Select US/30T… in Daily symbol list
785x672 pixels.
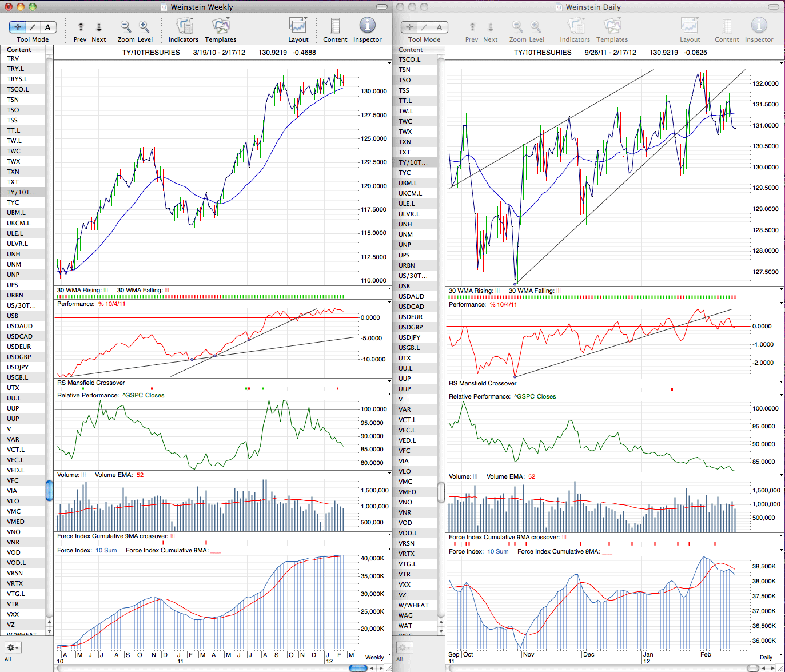(415, 276)
